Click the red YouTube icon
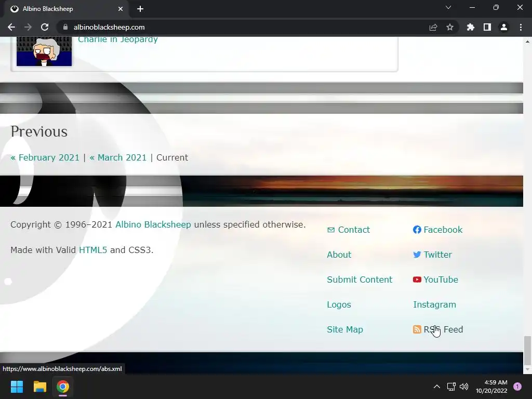This screenshot has height=399, width=532. pyautogui.click(x=417, y=280)
